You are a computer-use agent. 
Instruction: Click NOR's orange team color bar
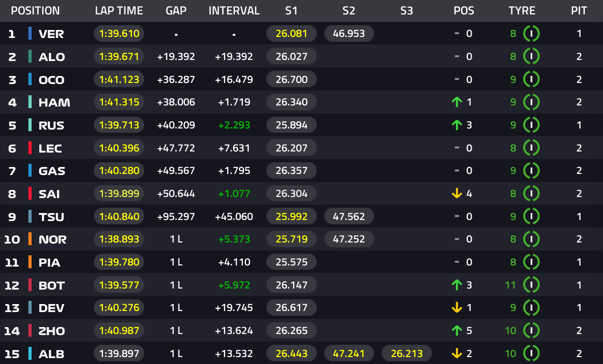click(30, 239)
